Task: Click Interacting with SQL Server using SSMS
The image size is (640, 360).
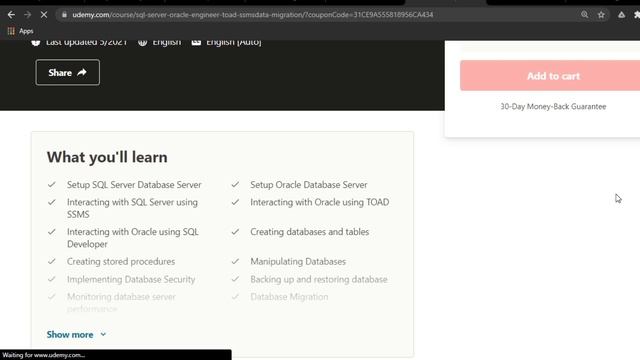Action: click(x=132, y=208)
